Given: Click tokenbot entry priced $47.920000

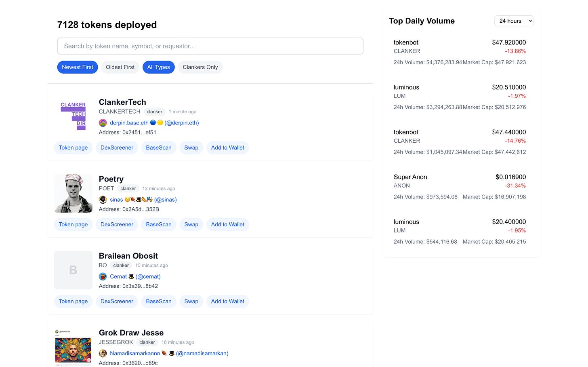Looking at the screenshot, I should click(x=460, y=52).
